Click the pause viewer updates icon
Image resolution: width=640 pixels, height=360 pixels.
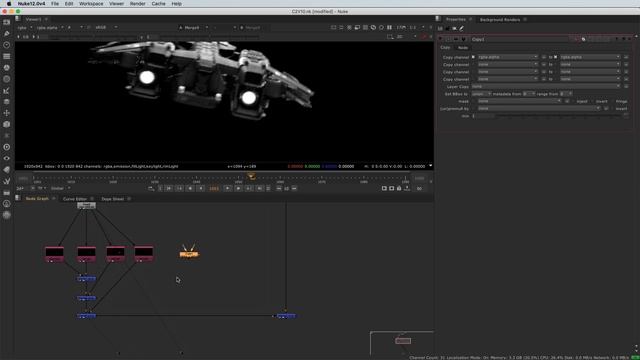pyautogui.click(x=389, y=27)
